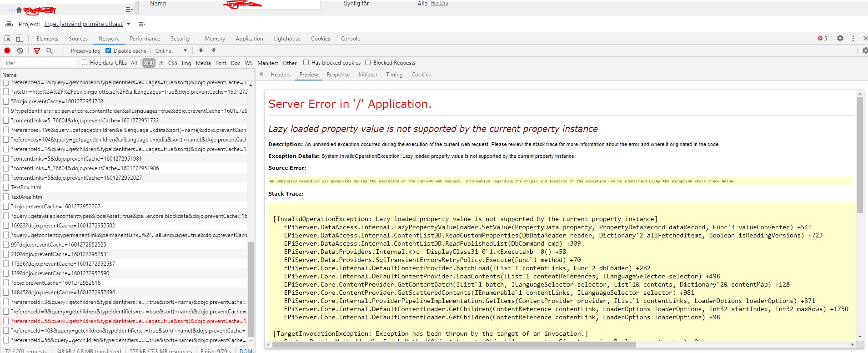Check the Hide data URLs option

point(85,63)
